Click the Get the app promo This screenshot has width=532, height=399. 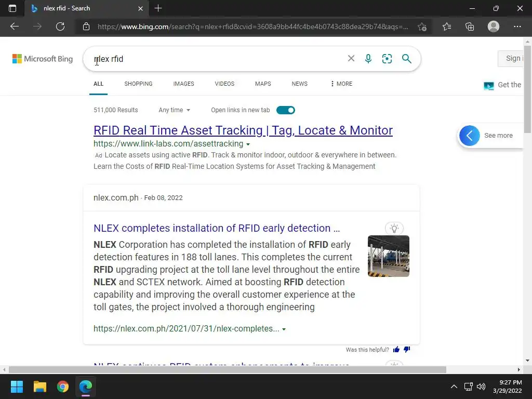(503, 85)
